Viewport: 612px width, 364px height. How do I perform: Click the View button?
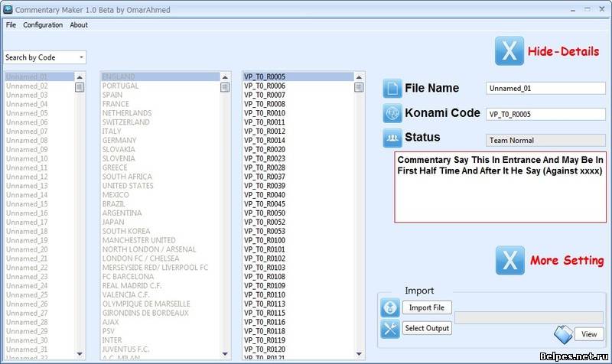tap(589, 334)
